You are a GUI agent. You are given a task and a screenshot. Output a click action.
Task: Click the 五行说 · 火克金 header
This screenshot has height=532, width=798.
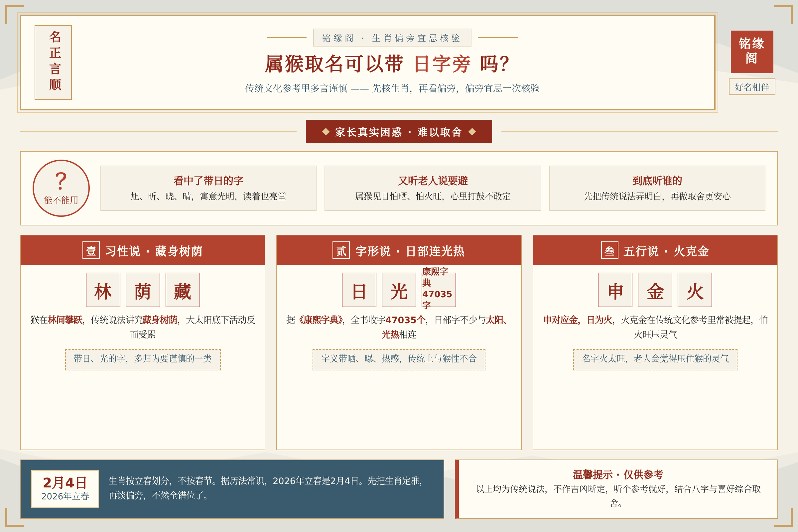coord(655,250)
